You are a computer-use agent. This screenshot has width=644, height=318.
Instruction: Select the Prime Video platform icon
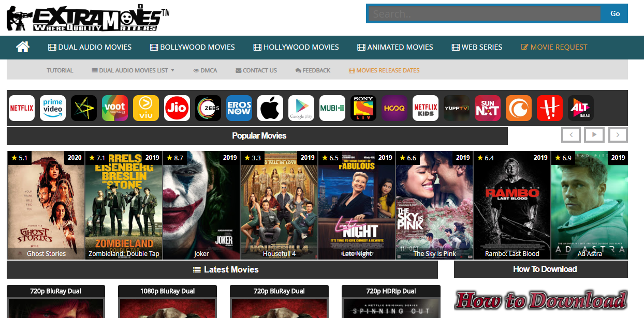click(52, 108)
